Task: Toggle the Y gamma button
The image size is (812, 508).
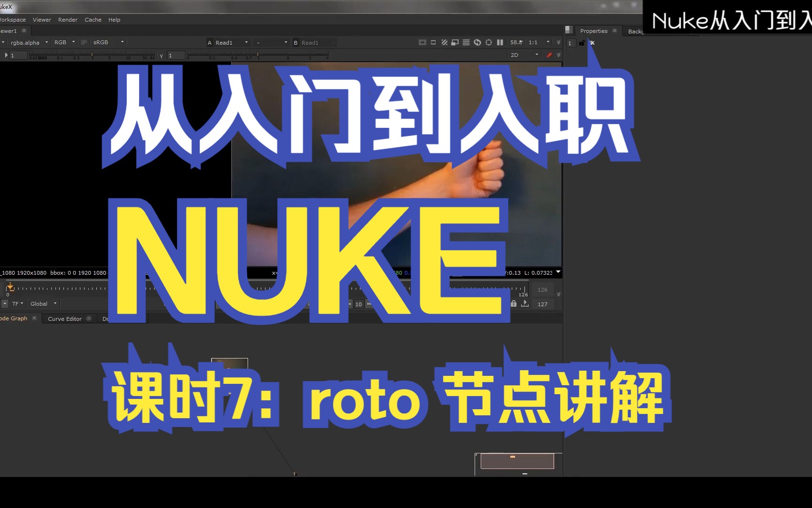Action: coord(161,56)
